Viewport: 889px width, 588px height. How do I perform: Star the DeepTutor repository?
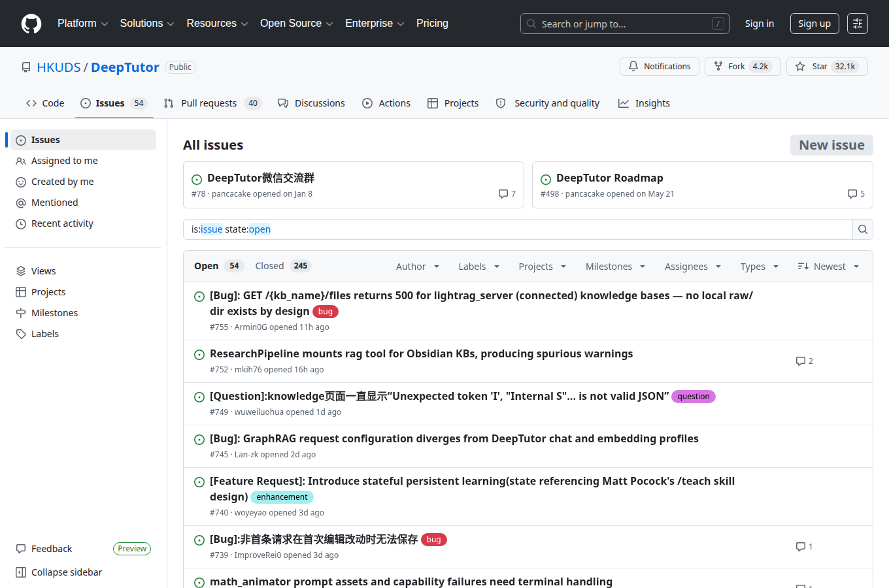pyautogui.click(x=827, y=67)
